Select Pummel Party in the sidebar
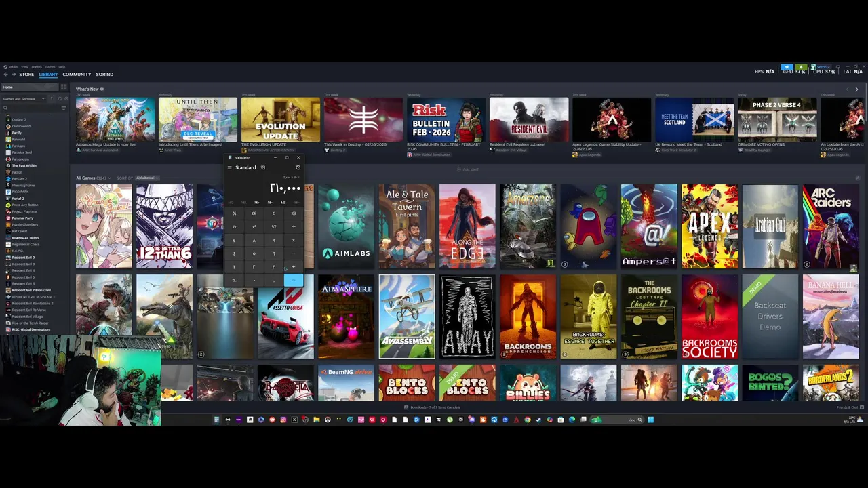This screenshot has width=868, height=488. pos(22,218)
